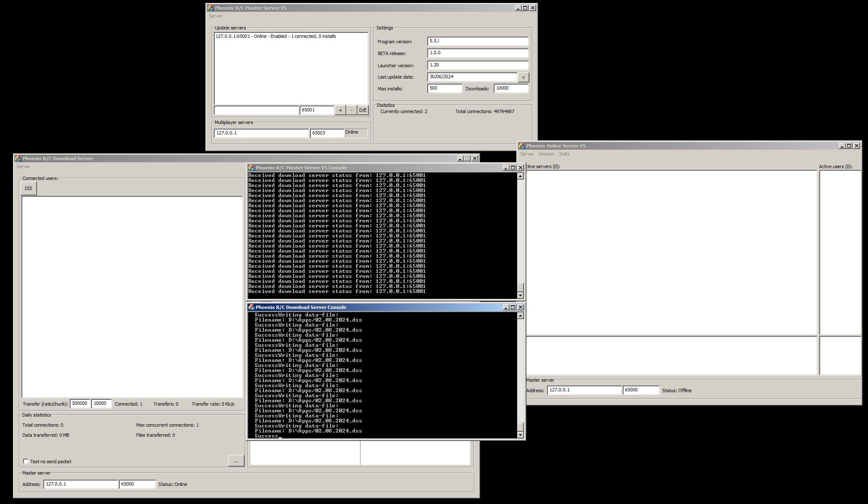Click the Connected users list area
The height and width of the screenshot is (504, 868).
[x=132, y=297]
